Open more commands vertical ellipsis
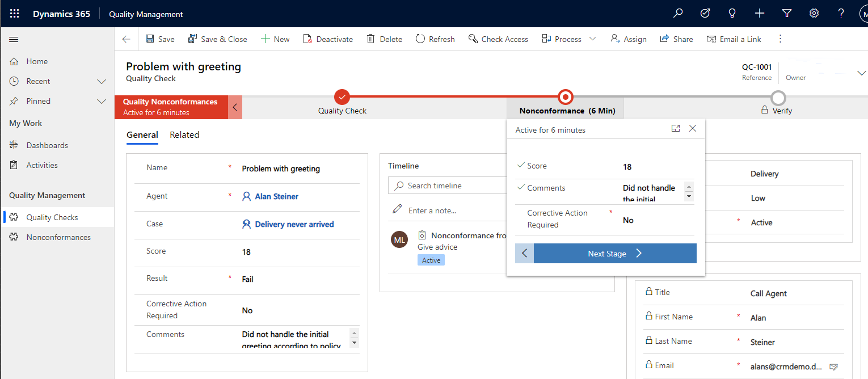 coord(780,39)
